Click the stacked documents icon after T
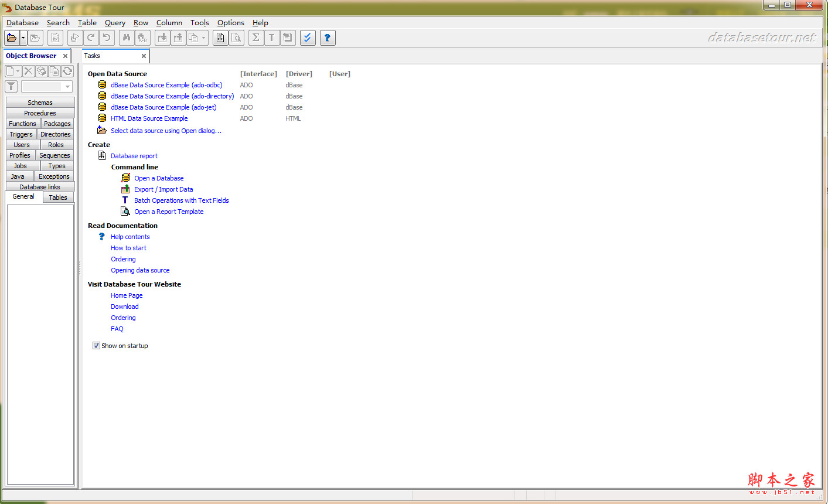 pos(288,38)
